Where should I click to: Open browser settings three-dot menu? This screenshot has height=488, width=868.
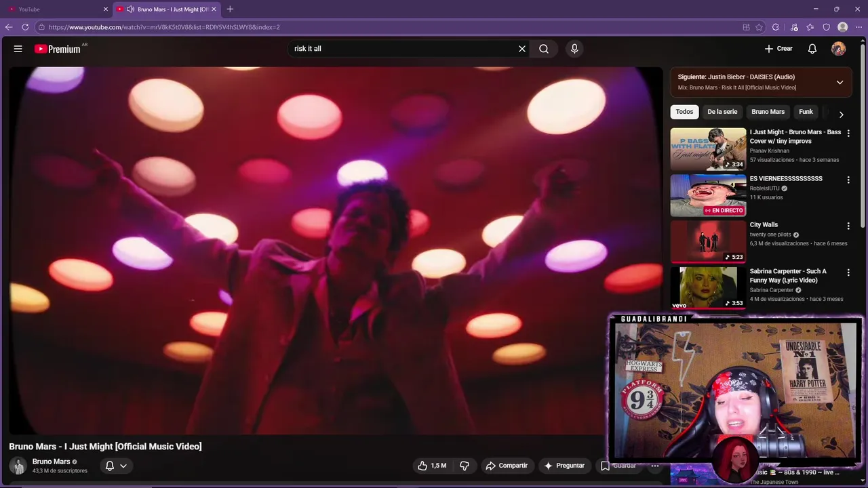859,27
